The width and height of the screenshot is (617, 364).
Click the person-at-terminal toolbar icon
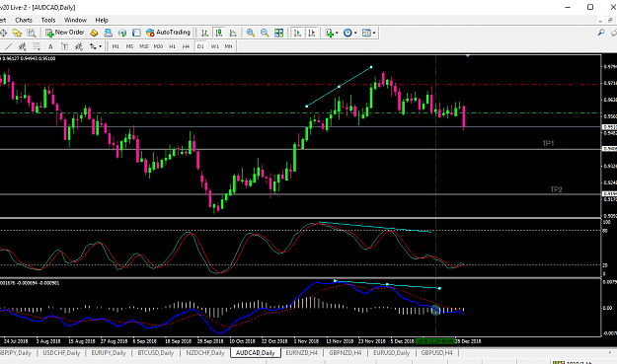point(108,33)
